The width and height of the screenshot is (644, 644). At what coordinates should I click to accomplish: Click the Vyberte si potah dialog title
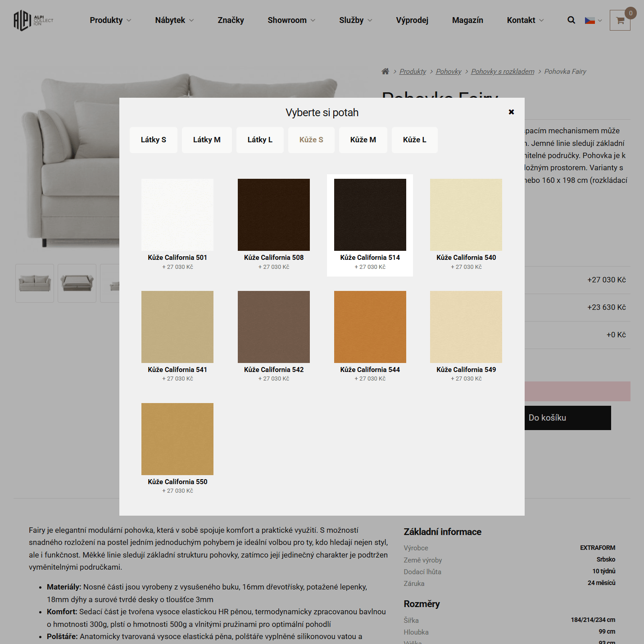[x=322, y=113]
